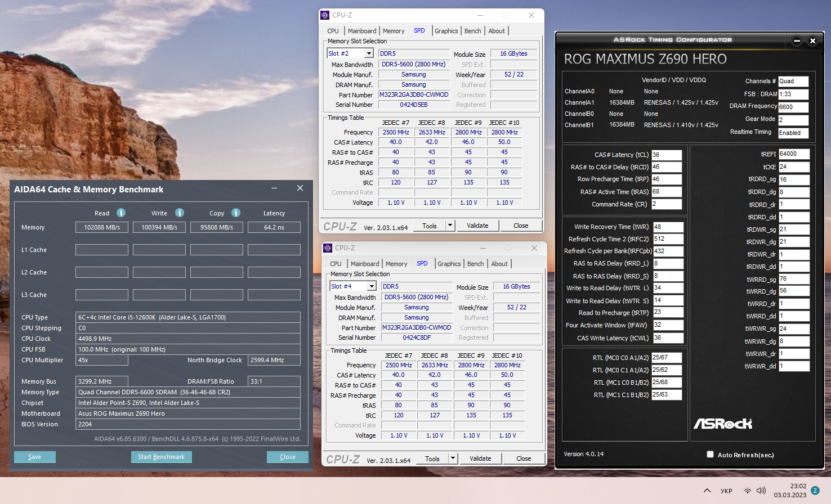Click the tRCD value field
Viewport: 831px width, 504px height.
tap(667, 167)
